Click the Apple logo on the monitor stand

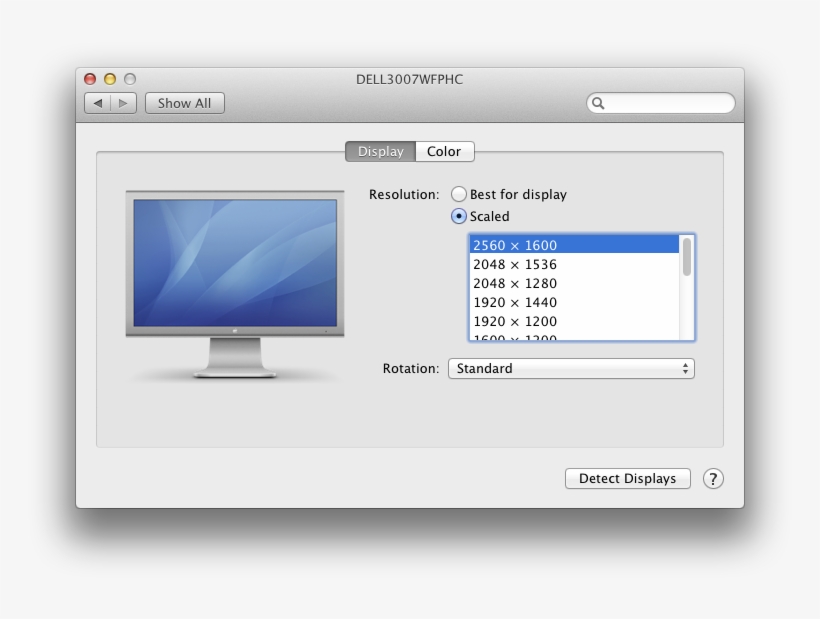pyautogui.click(x=233, y=330)
